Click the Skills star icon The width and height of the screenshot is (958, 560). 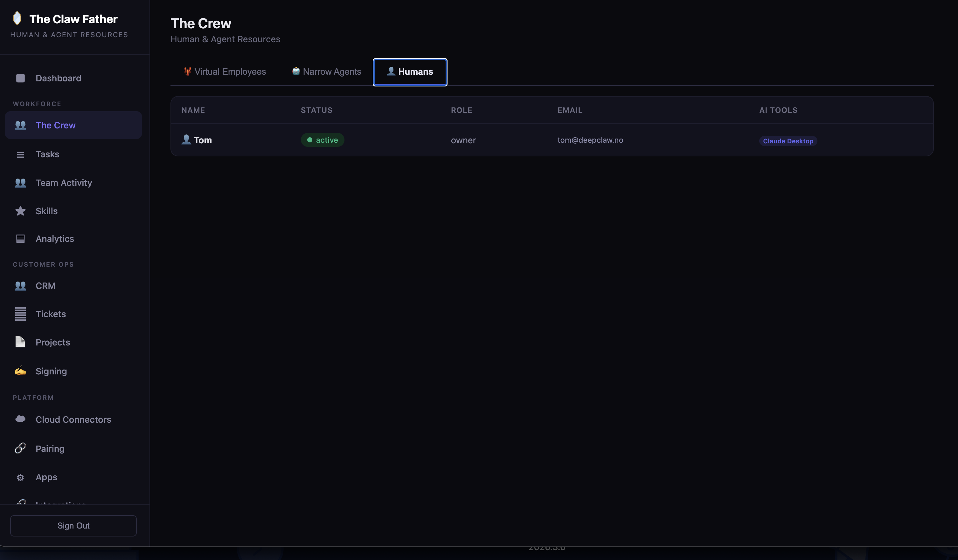[20, 211]
